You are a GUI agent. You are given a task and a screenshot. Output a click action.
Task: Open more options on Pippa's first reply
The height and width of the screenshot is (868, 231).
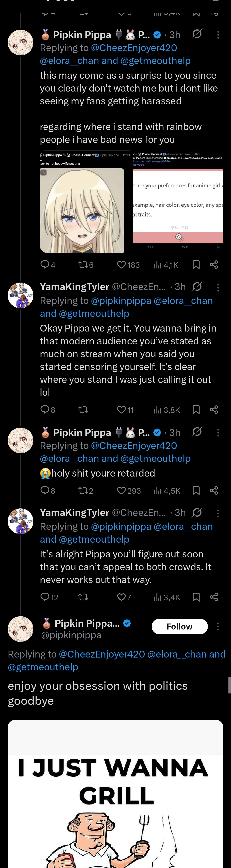pos(218,35)
